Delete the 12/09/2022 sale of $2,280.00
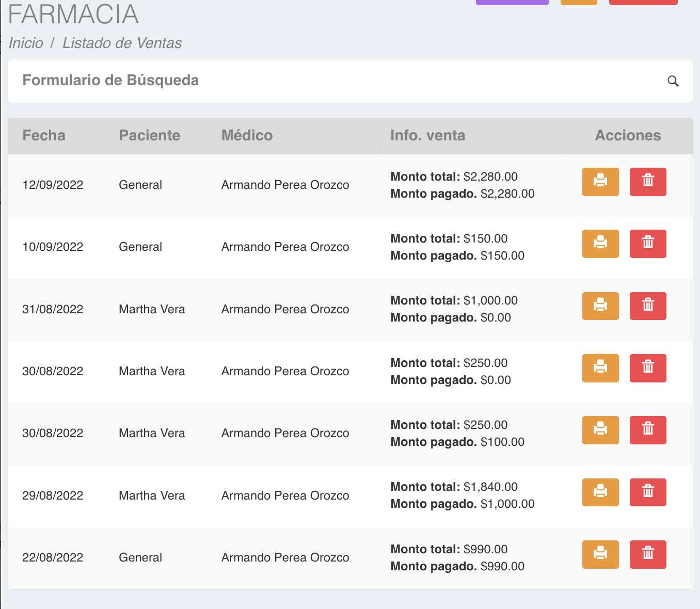700x609 pixels. tap(647, 182)
